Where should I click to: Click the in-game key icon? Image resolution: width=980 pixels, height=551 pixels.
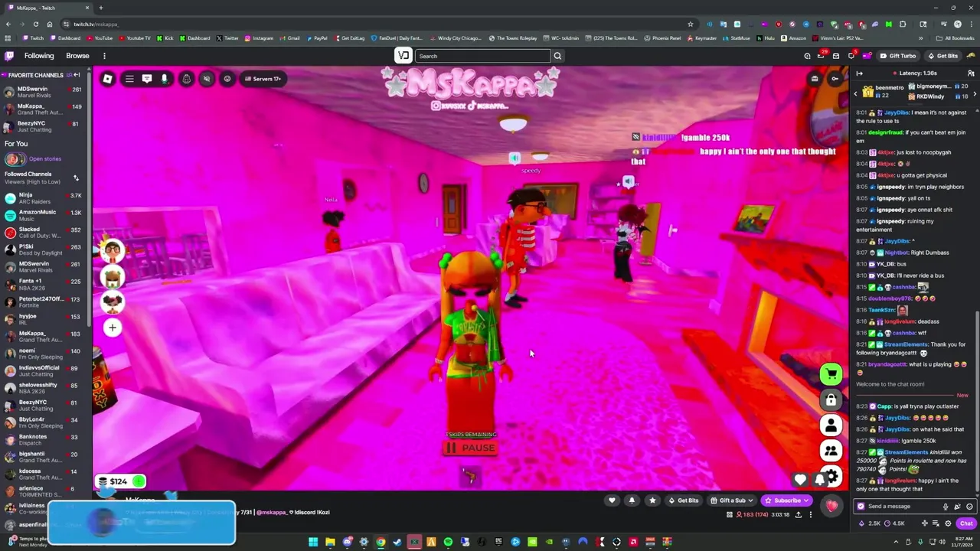tap(835, 79)
